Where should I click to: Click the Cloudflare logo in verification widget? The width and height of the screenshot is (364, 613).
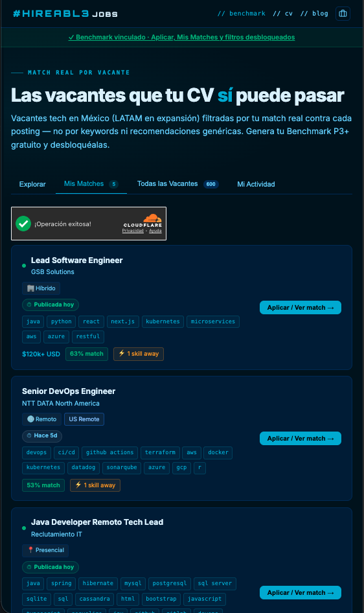tap(142, 220)
